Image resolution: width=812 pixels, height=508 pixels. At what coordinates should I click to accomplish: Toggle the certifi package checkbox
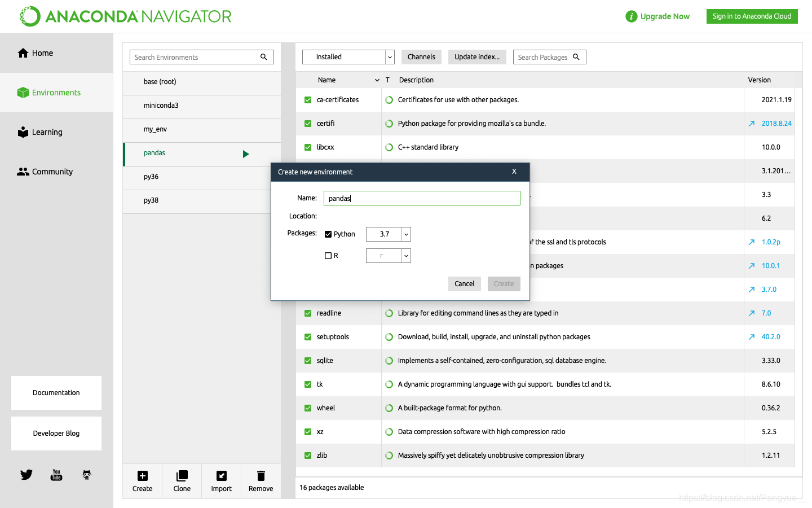pos(308,124)
